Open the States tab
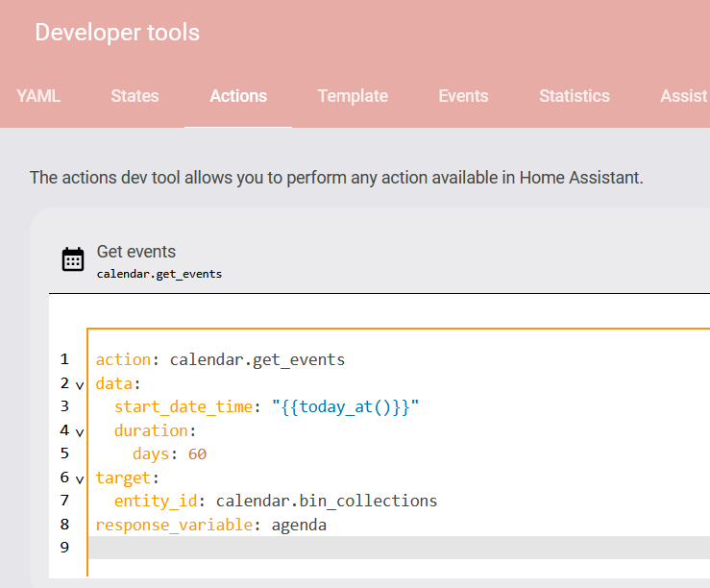 tap(135, 96)
